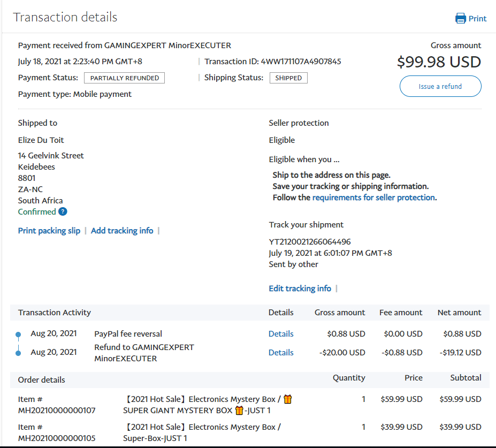Click the Add tracking info link
Image resolution: width=496 pixels, height=448 pixels.
[122, 231]
